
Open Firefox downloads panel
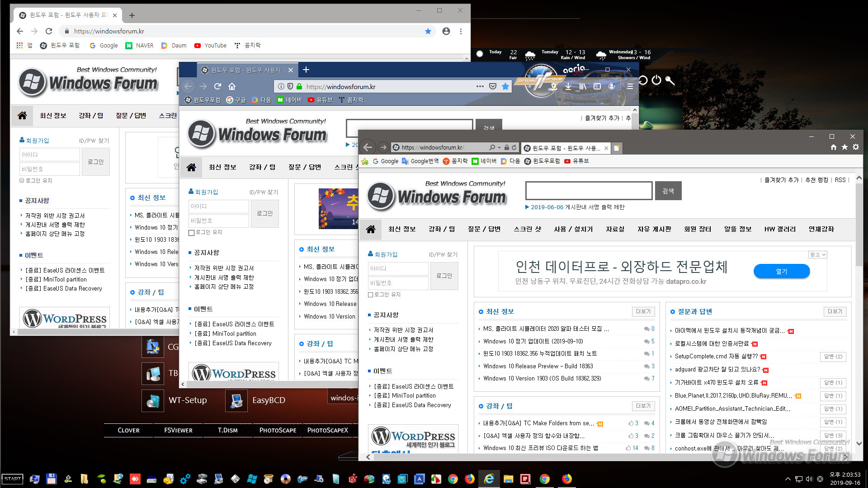tap(568, 86)
